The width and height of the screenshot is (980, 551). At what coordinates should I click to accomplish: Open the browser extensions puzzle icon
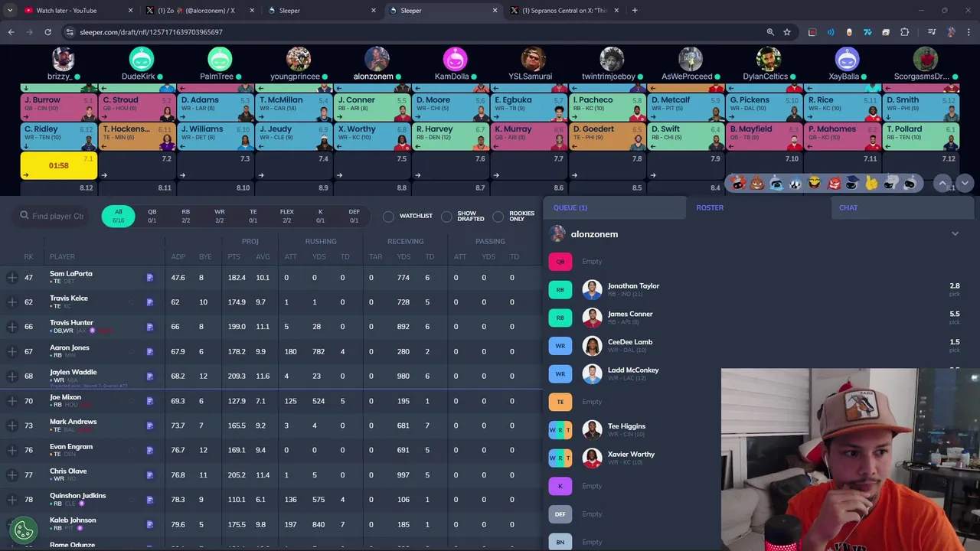(x=904, y=32)
